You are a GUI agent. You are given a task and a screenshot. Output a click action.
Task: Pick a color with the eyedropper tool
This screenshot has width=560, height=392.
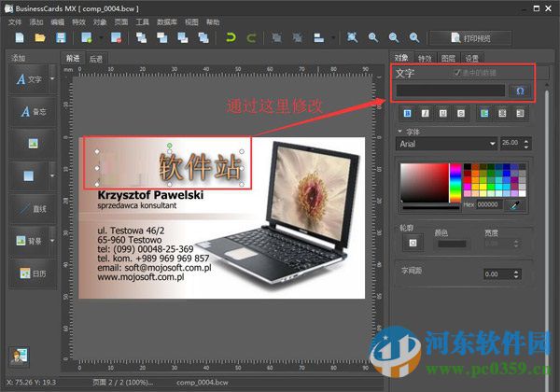click(x=514, y=205)
